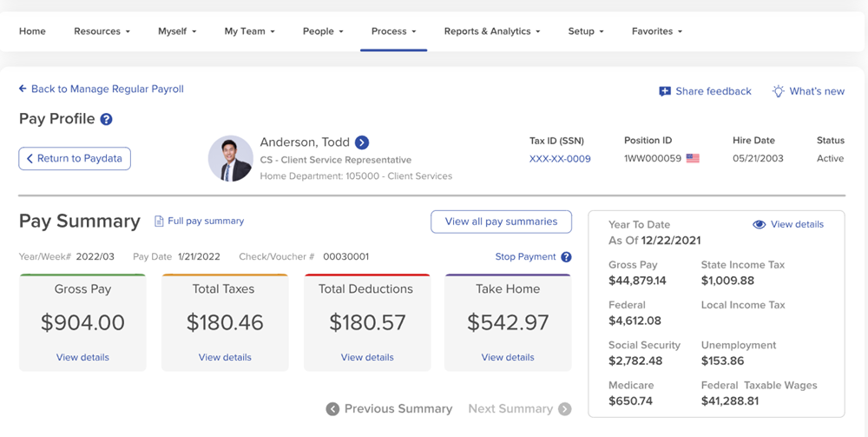Image resolution: width=868 pixels, height=437 pixels.
Task: Click YTD Medicare amount $650.74
Action: click(630, 401)
